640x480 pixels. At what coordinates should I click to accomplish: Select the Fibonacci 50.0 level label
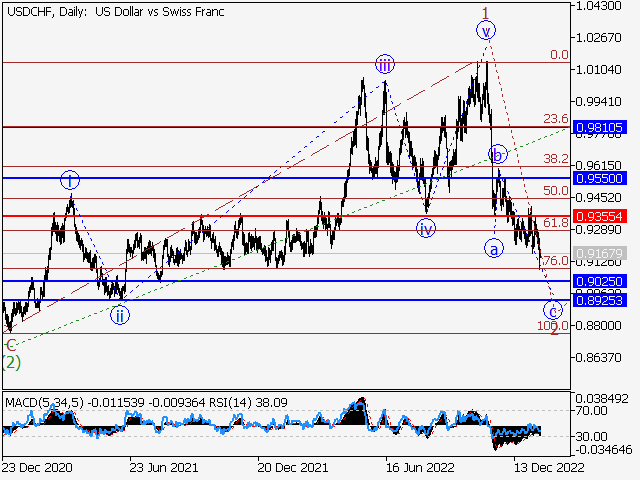[x=556, y=191]
